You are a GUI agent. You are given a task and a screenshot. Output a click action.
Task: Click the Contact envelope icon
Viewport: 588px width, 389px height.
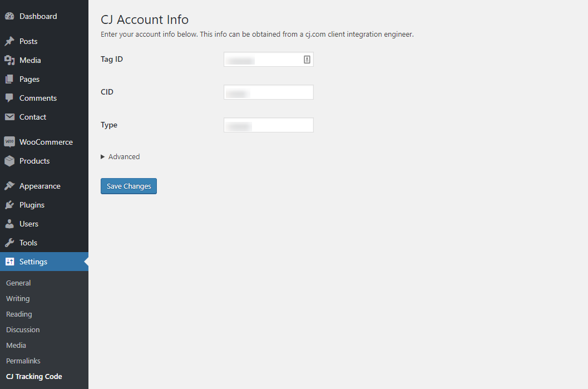point(9,117)
